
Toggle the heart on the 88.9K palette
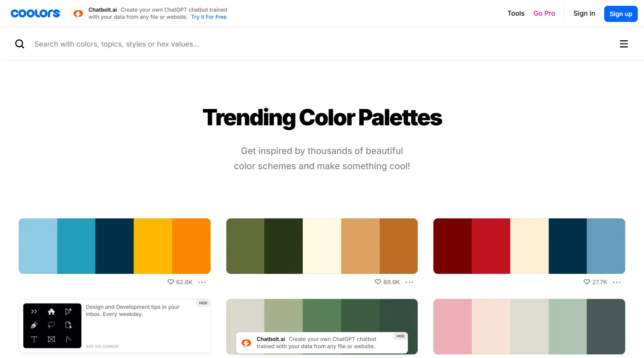[x=378, y=282]
